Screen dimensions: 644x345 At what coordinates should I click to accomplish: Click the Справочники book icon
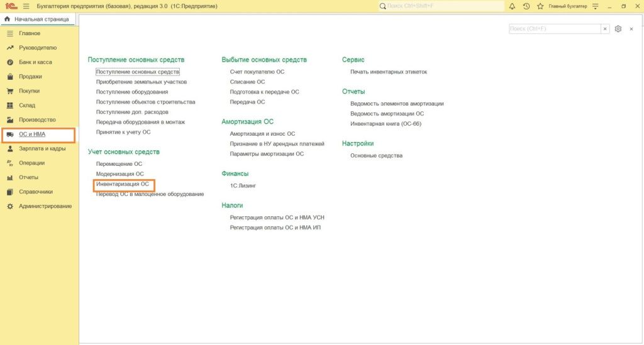[10, 192]
